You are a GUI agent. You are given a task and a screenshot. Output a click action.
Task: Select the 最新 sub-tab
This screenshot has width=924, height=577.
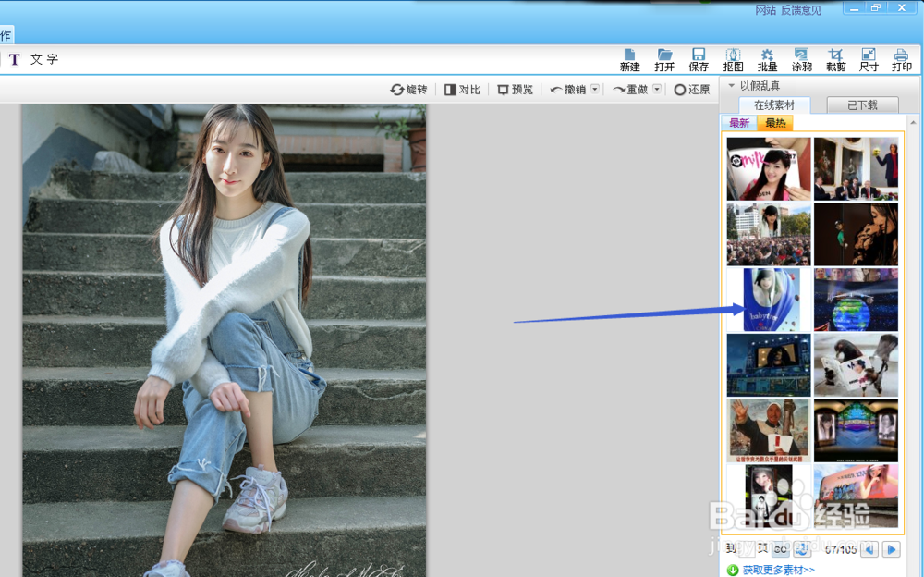point(739,123)
